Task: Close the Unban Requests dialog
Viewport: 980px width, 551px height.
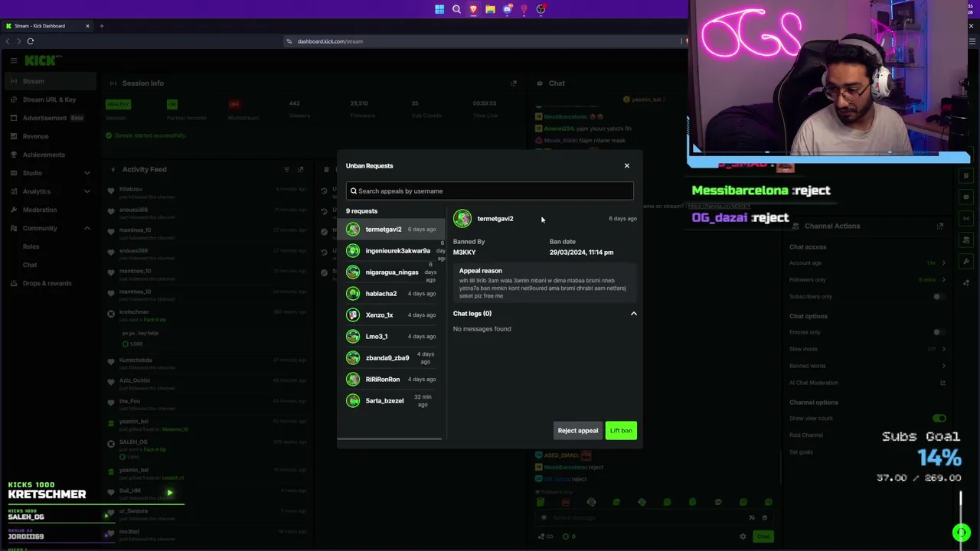Action: pos(626,165)
